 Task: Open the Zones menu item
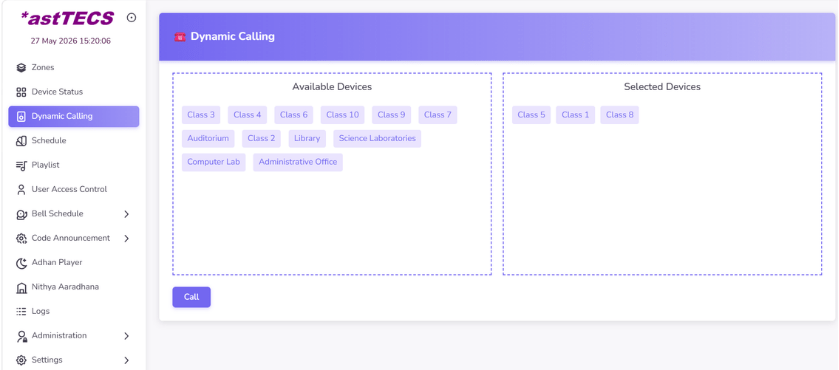point(74,67)
